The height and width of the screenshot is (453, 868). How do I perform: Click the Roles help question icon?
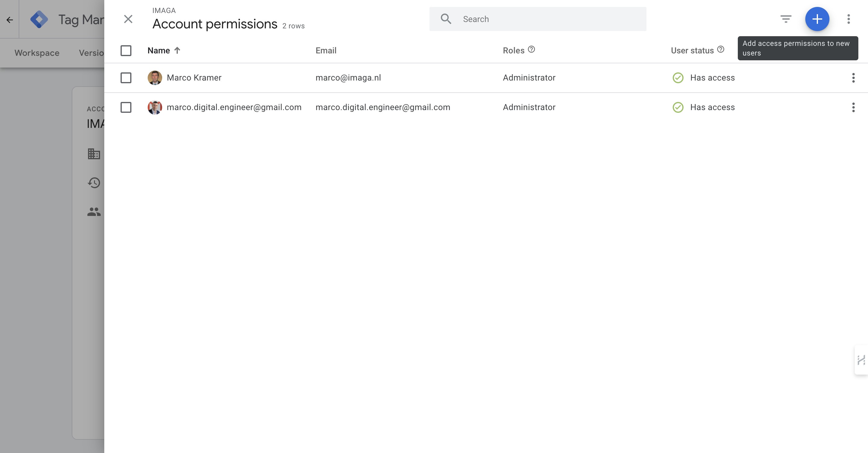click(531, 49)
